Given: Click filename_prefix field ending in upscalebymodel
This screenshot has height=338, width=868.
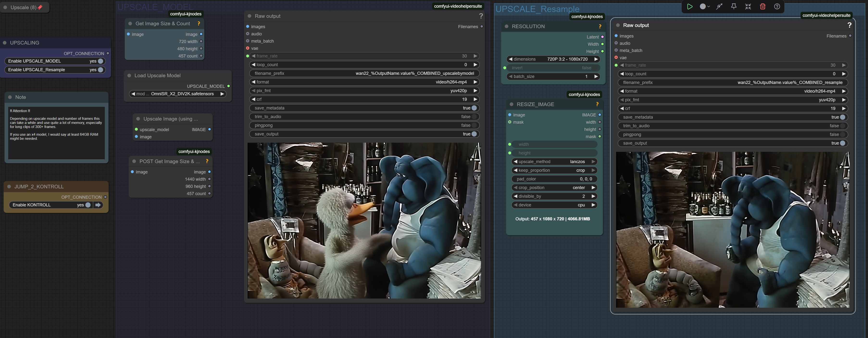Looking at the screenshot, I should (364, 73).
